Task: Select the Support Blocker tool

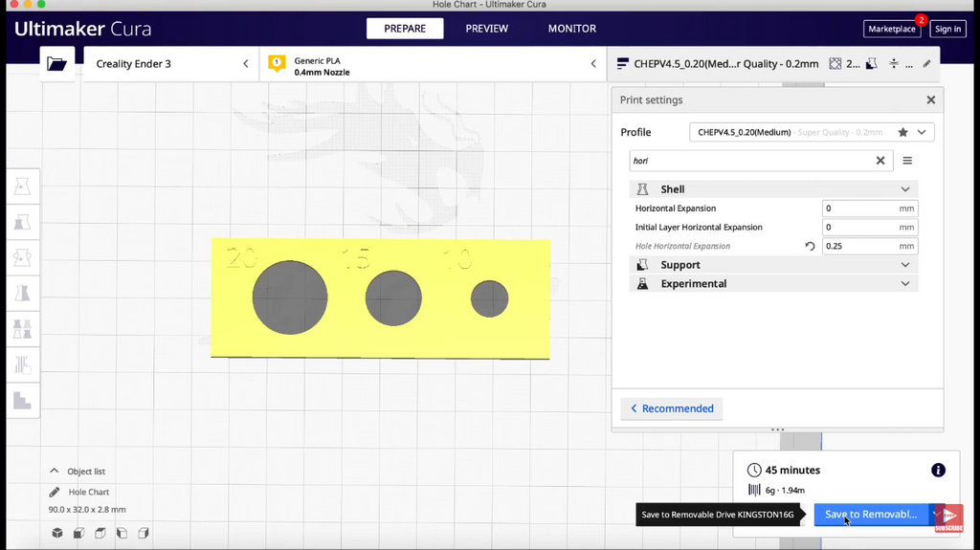Action: 23,364
